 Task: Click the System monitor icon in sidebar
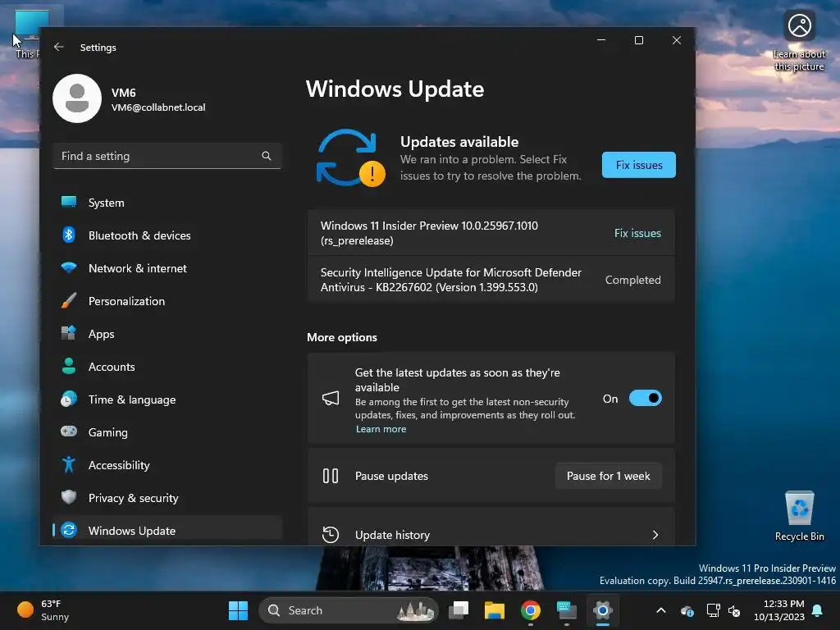click(69, 202)
